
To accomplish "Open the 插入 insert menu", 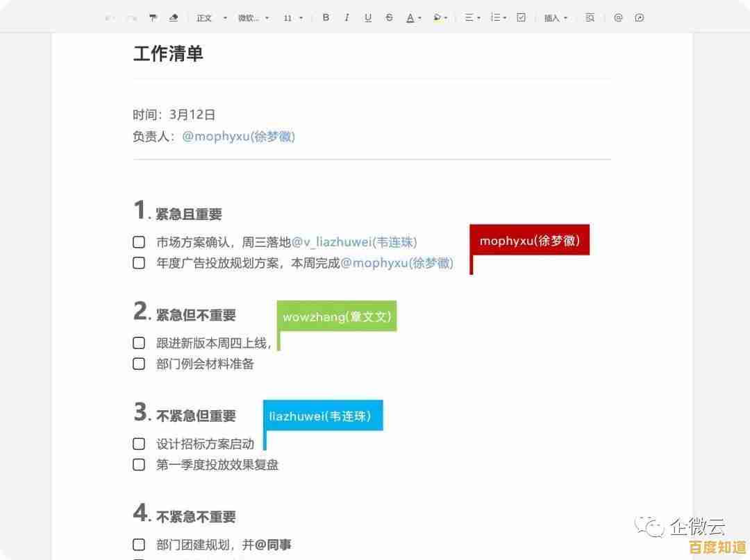I will pyautogui.click(x=555, y=17).
